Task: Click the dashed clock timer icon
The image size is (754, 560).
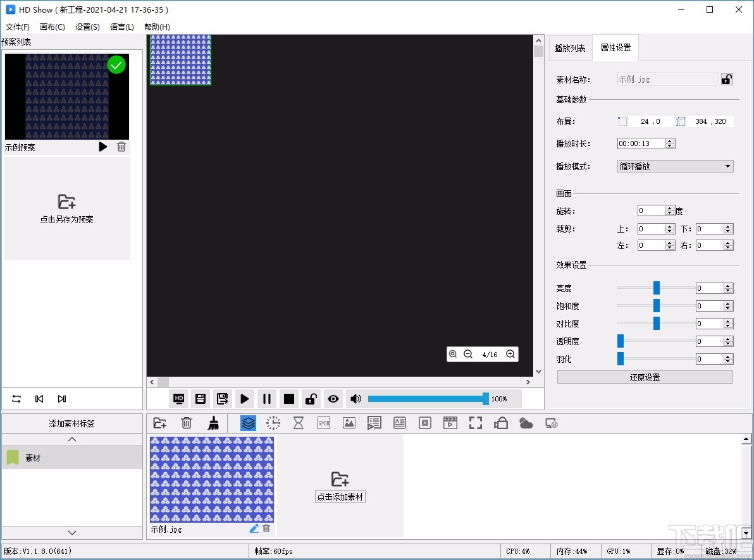Action: (273, 423)
